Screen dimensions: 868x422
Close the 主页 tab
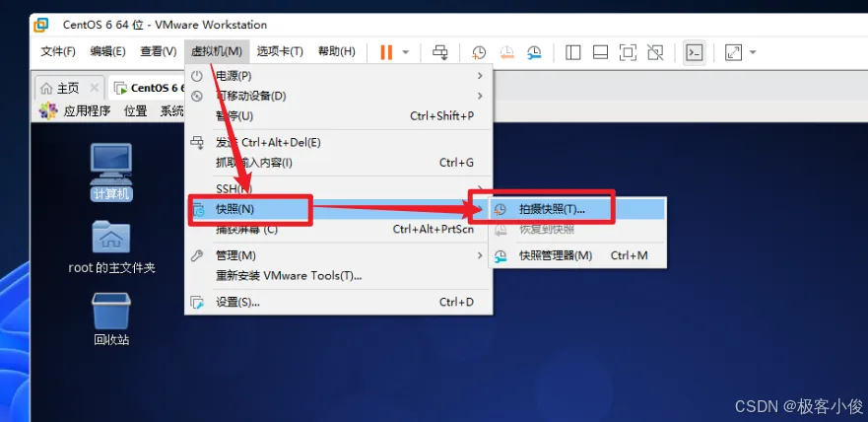pos(95,88)
